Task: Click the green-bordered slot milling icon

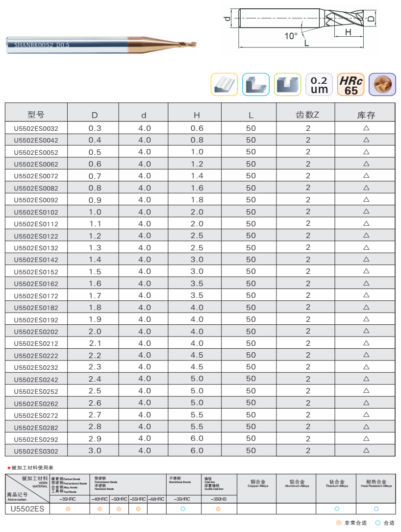Action: coord(288,84)
